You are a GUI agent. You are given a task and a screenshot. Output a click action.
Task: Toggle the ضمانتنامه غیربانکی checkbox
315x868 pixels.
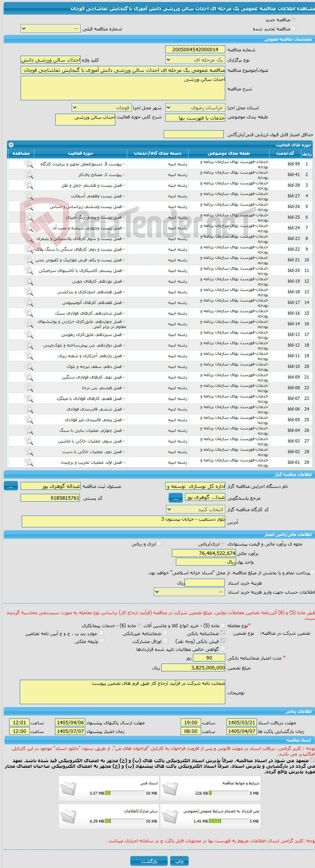(165, 633)
